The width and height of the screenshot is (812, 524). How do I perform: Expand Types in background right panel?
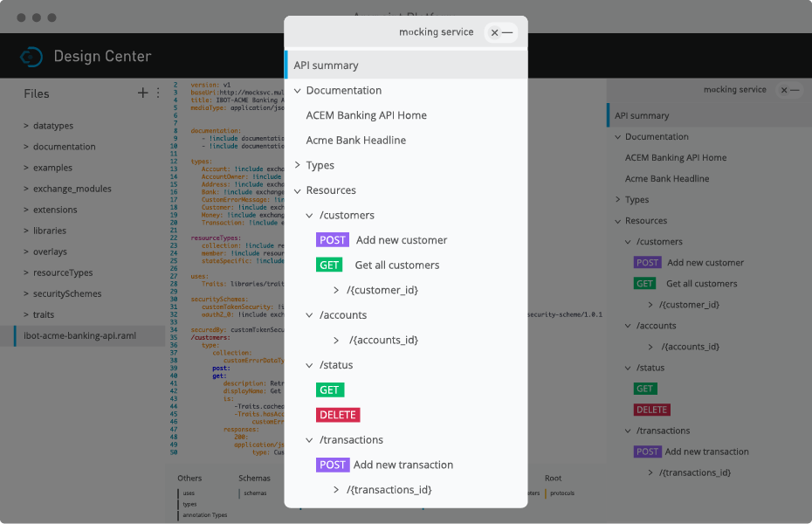point(618,199)
